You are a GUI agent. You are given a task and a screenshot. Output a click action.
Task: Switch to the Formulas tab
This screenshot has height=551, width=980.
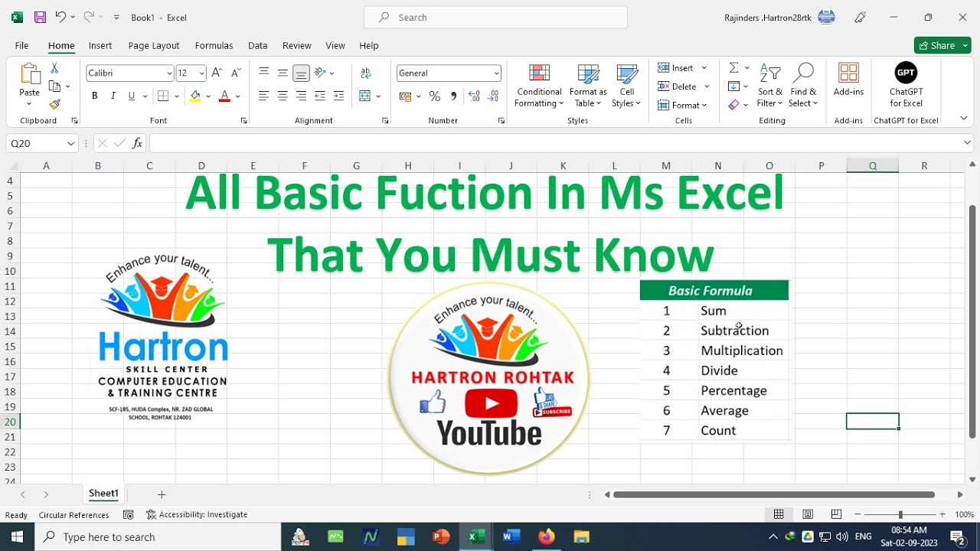click(x=214, y=45)
